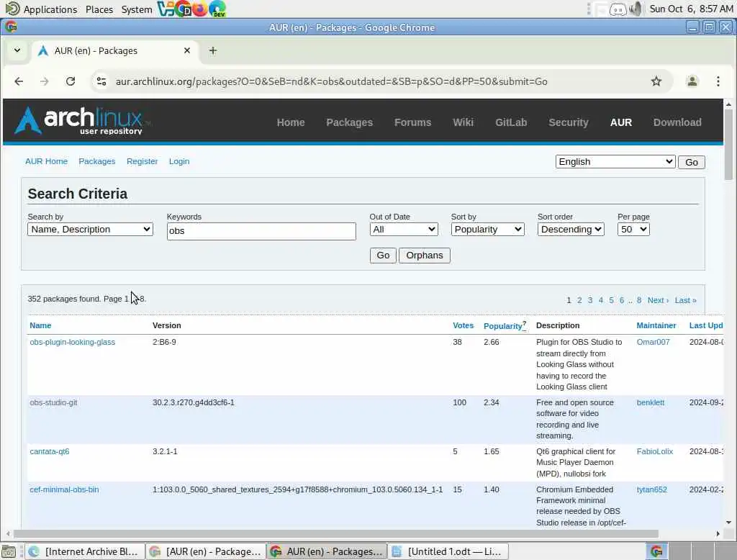Launch Chrome Dev from the top panel
The image size is (737, 560).
pos(183,9)
